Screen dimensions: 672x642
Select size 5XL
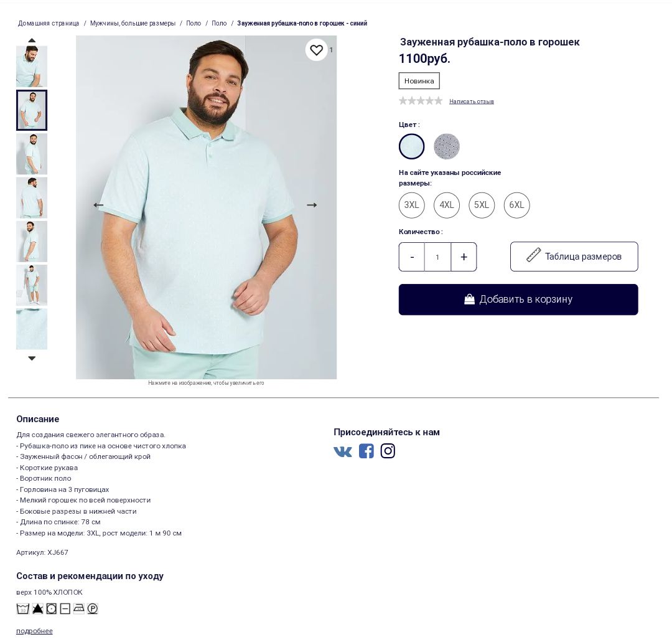(481, 205)
